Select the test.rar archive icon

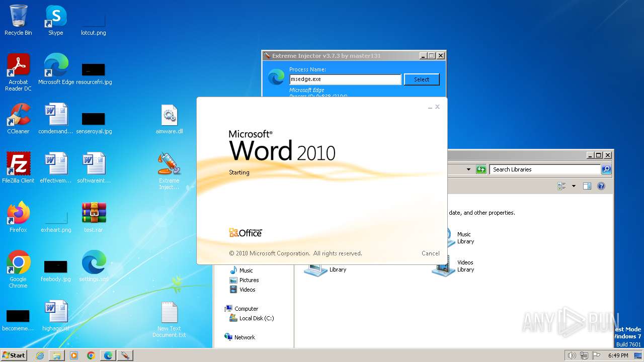[94, 217]
